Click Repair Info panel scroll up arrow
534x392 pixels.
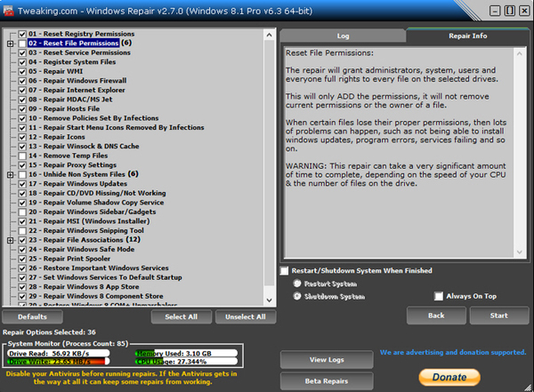click(x=520, y=53)
